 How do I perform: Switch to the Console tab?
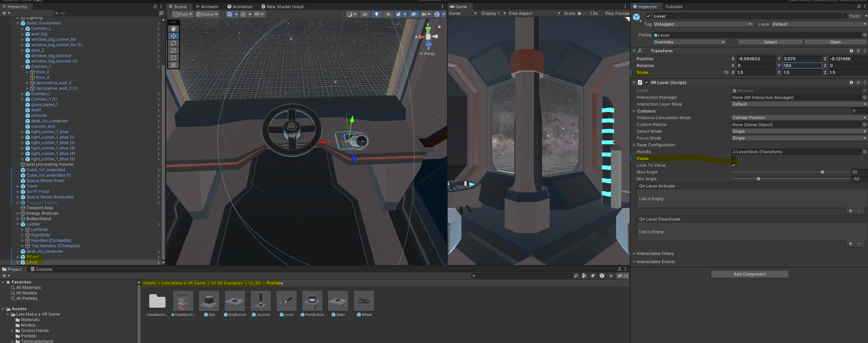(41, 269)
